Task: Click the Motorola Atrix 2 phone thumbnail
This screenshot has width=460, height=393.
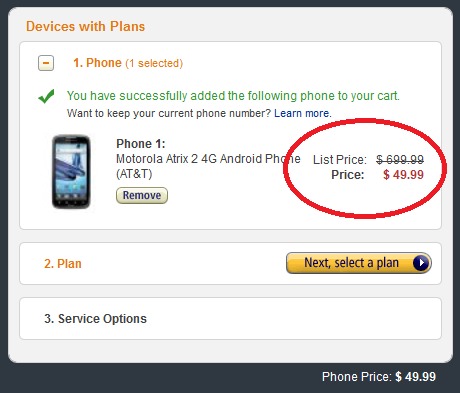Action: point(71,172)
